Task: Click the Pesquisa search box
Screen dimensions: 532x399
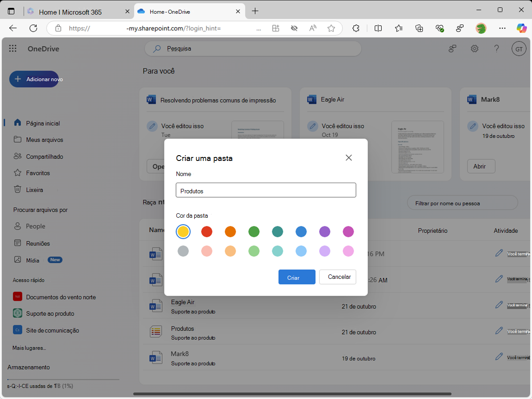Action: (253, 49)
